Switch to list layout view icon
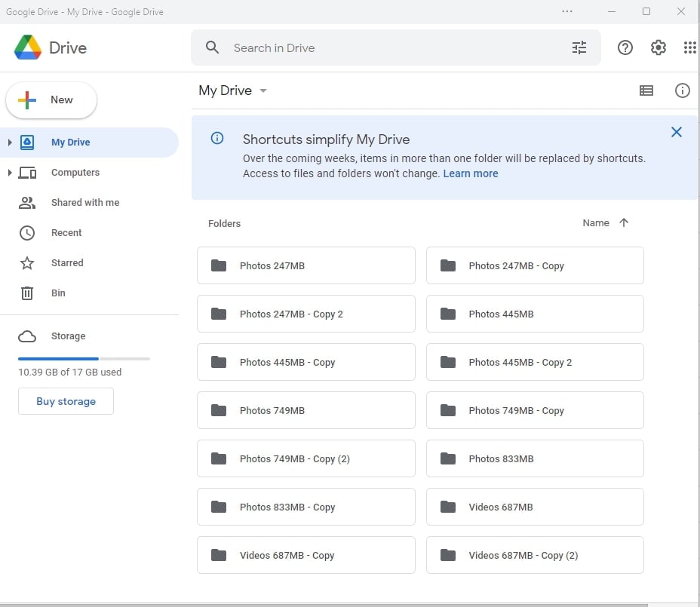The width and height of the screenshot is (700, 607). coord(646,90)
